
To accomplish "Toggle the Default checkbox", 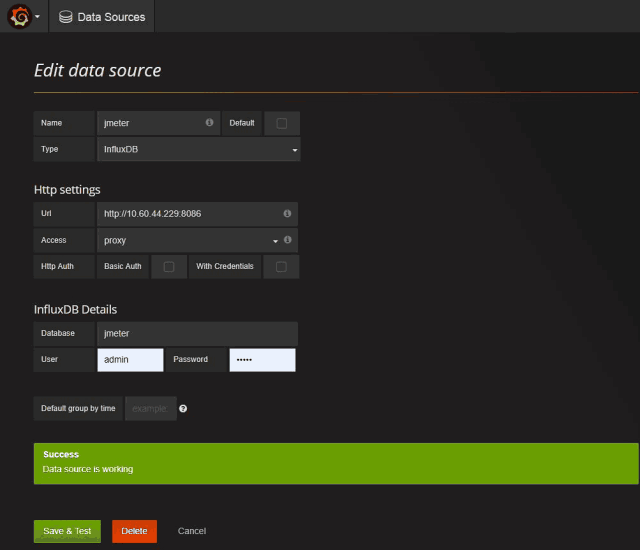I will [x=282, y=123].
